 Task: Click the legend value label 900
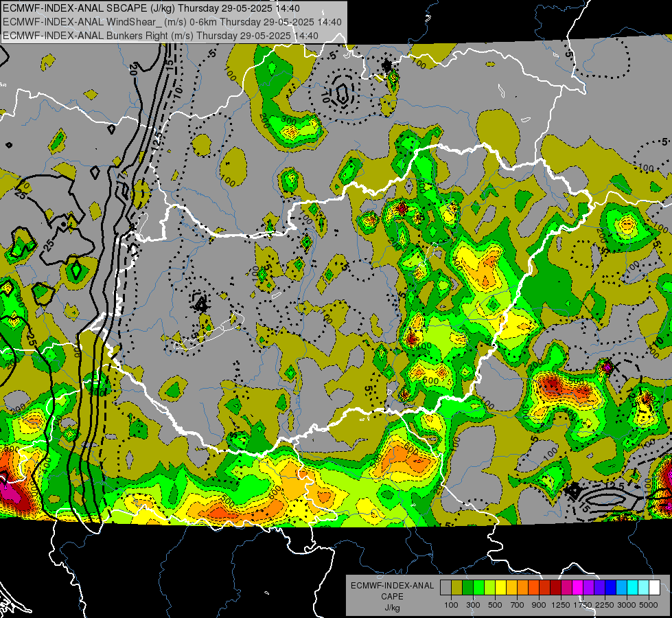click(539, 605)
